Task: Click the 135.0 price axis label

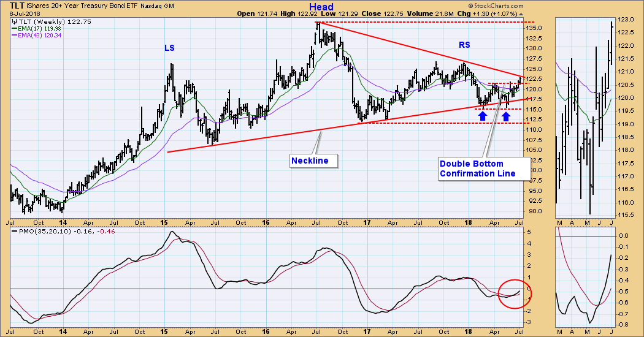Action: pyautogui.click(x=534, y=28)
